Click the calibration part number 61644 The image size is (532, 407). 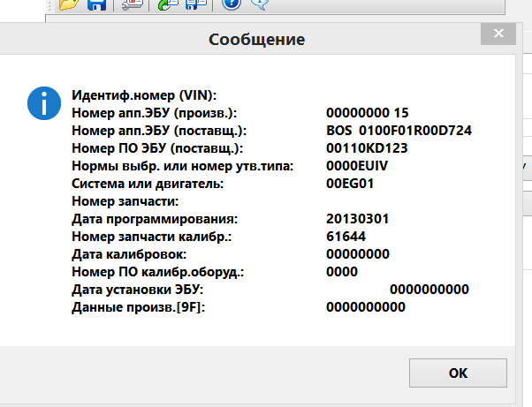(346, 237)
